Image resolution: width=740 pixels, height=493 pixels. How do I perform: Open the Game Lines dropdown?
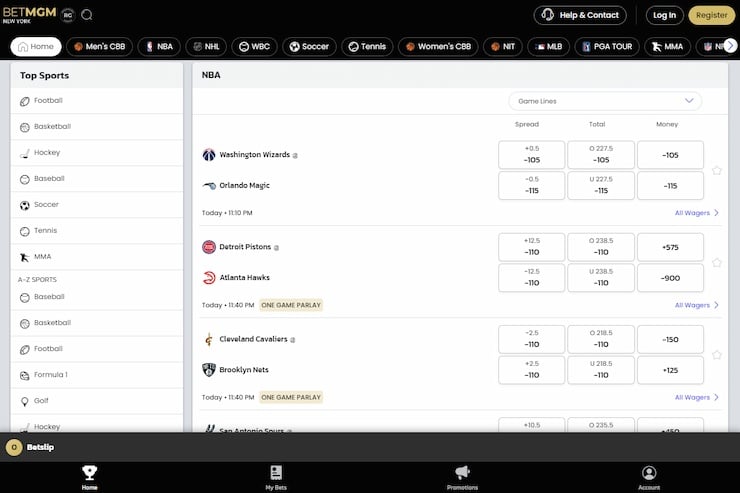(x=605, y=101)
